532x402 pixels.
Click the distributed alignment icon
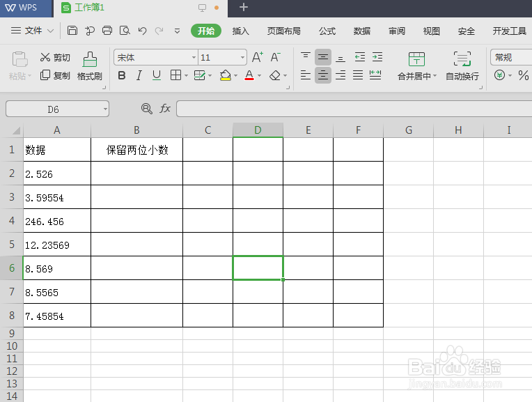[375, 75]
